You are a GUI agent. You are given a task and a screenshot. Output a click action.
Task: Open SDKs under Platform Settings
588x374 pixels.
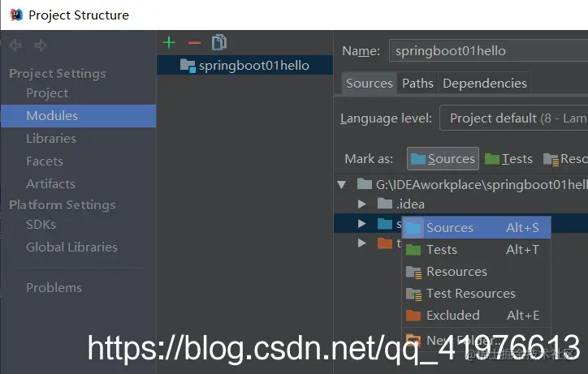click(41, 225)
